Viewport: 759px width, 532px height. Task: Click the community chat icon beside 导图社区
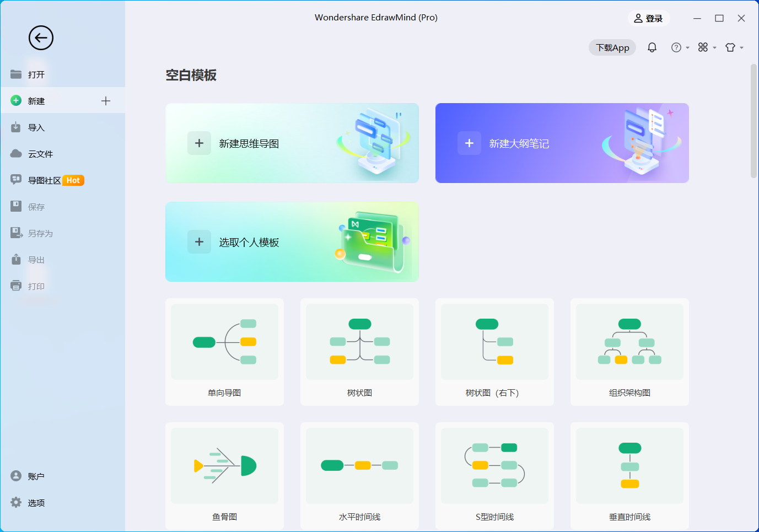pyautogui.click(x=16, y=180)
